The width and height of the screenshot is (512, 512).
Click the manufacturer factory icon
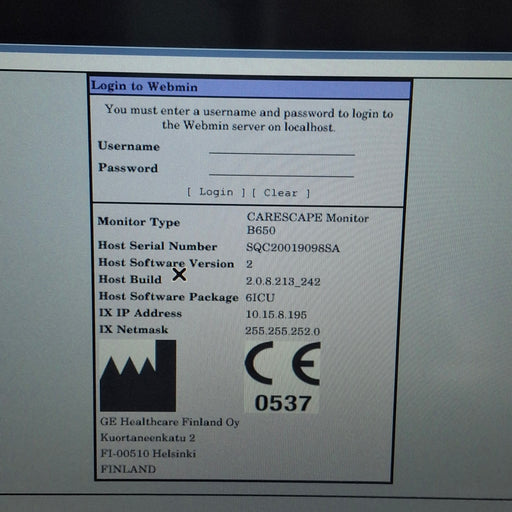[x=138, y=376]
